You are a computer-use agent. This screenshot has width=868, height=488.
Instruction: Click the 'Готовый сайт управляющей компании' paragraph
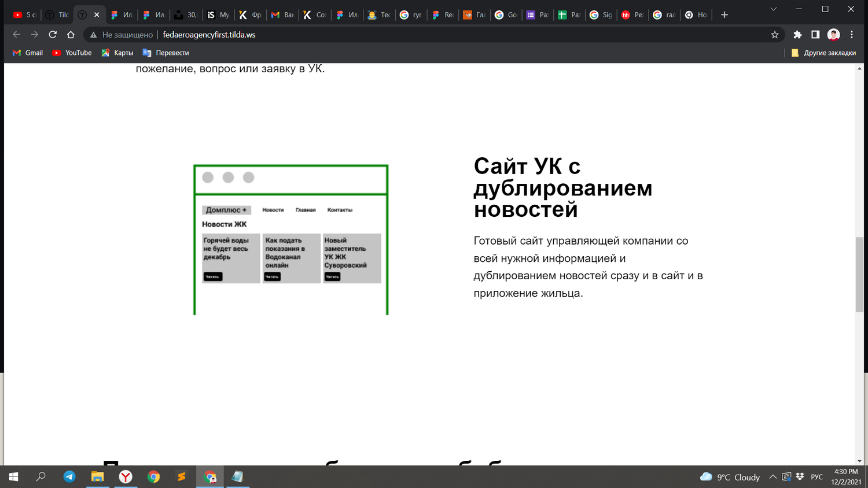(x=588, y=267)
